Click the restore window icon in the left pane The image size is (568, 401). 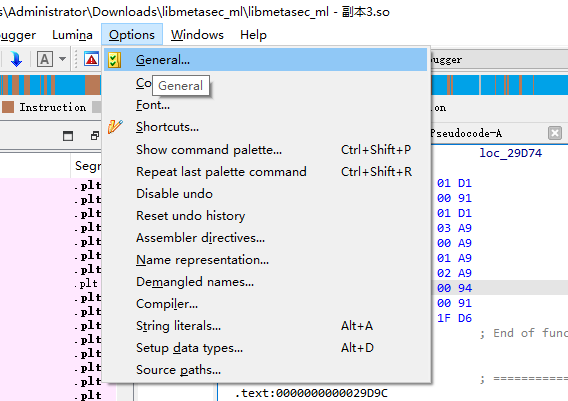[95, 136]
